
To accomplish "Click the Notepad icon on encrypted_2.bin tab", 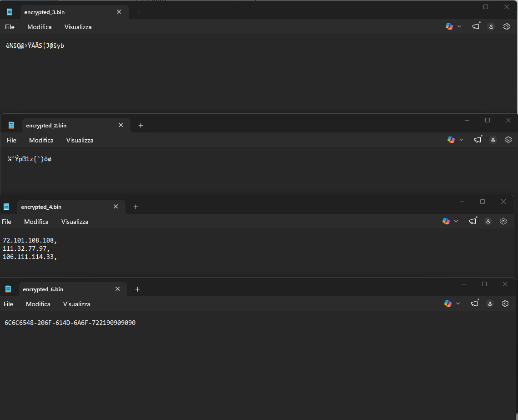I will pyautogui.click(x=11, y=124).
